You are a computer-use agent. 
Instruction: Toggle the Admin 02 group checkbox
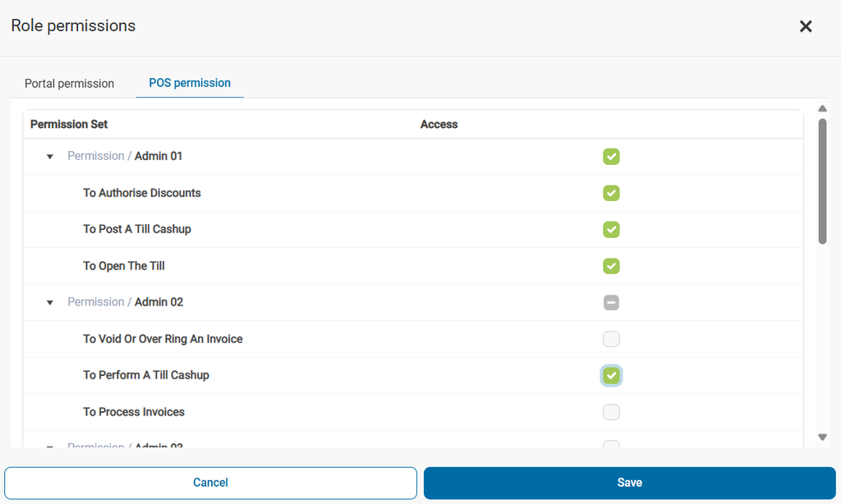pyautogui.click(x=611, y=302)
